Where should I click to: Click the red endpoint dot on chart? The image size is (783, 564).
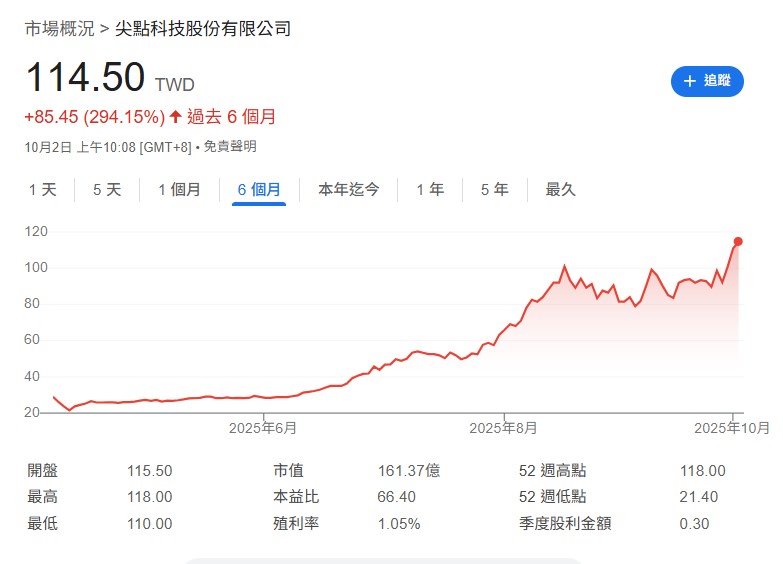pyautogui.click(x=738, y=242)
